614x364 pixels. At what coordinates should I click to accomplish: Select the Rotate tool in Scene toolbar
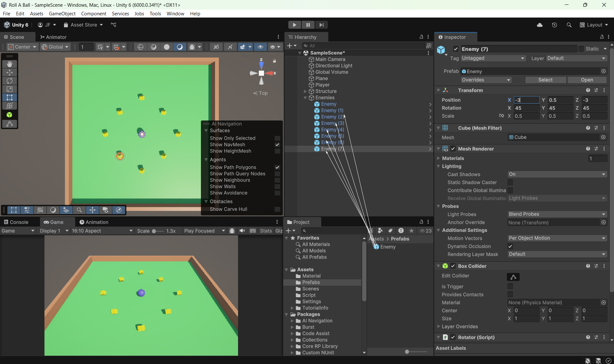[x=10, y=81]
